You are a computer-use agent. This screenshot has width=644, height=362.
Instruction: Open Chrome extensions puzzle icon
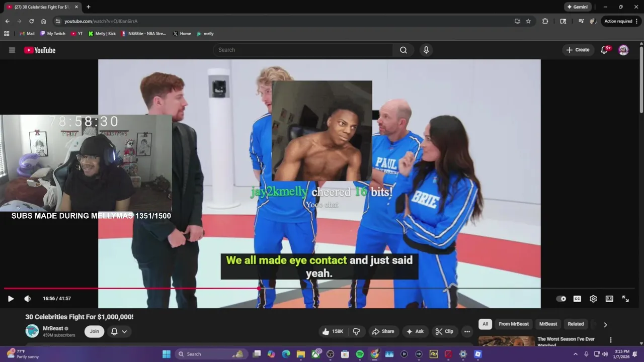click(x=545, y=21)
